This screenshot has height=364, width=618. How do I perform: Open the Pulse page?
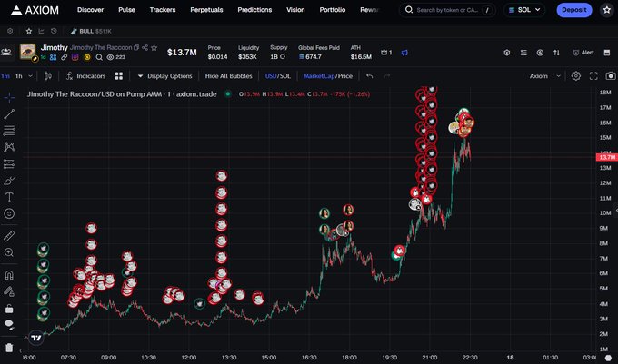[126, 10]
